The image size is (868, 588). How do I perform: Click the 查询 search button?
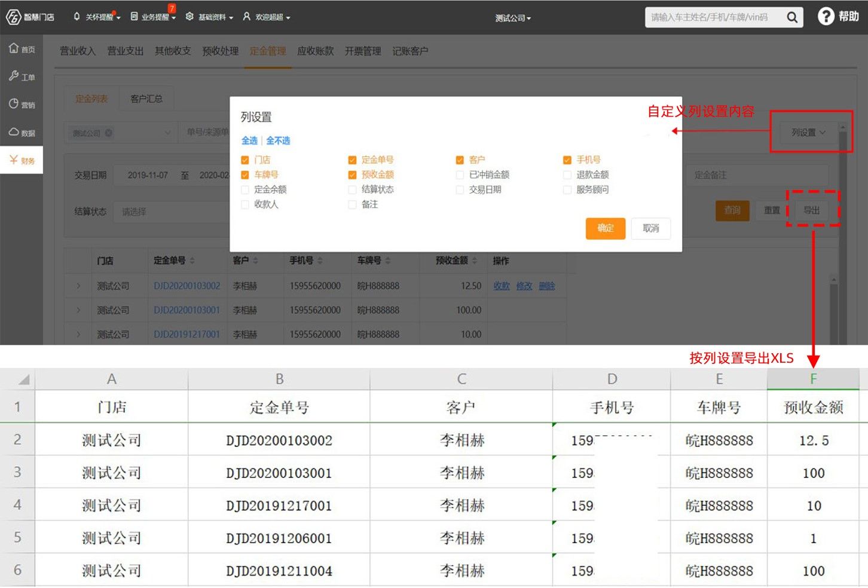coord(732,210)
